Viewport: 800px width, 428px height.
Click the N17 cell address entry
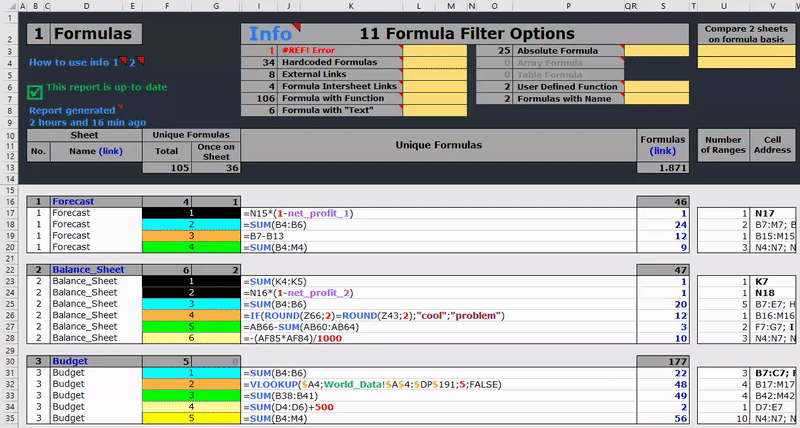765,213
